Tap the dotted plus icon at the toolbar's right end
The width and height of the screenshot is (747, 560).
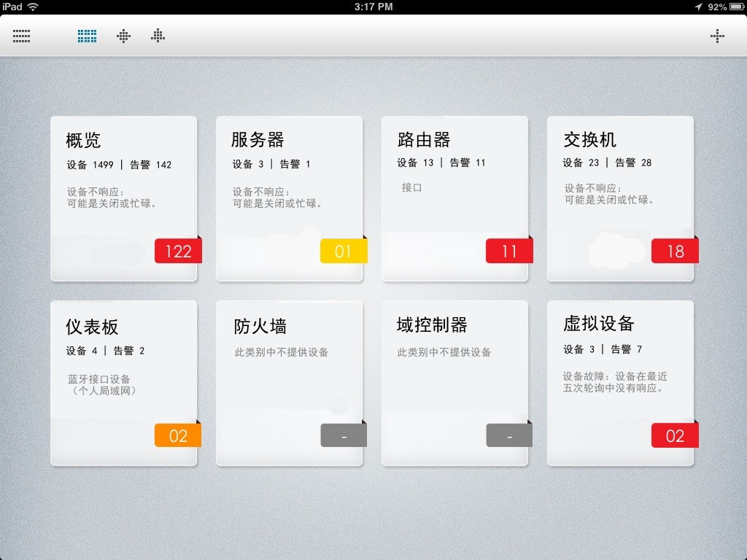coord(717,36)
